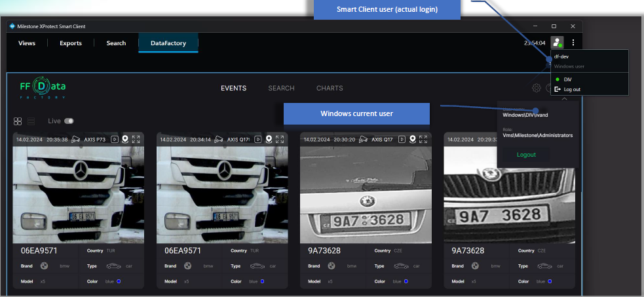Toggle the Live switch
The width and height of the screenshot is (644, 297).
tap(69, 121)
